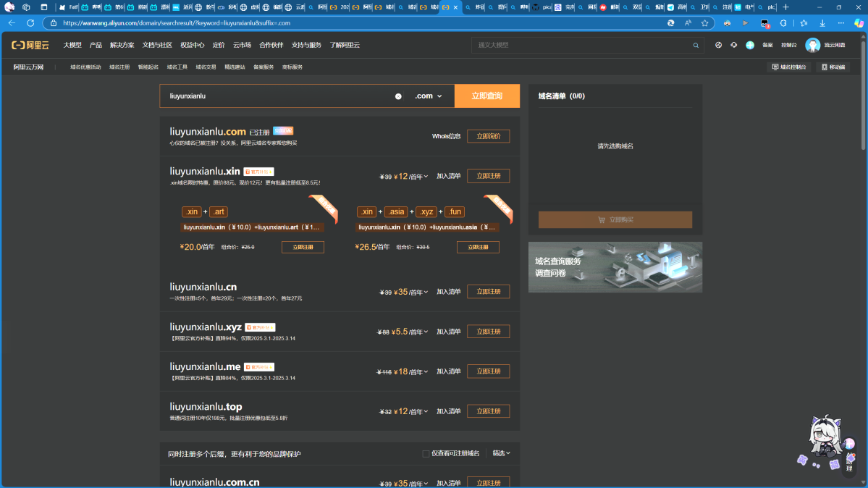Expand the 筛选 filter dropdown
This screenshot has width=868, height=488.
pos(501,453)
